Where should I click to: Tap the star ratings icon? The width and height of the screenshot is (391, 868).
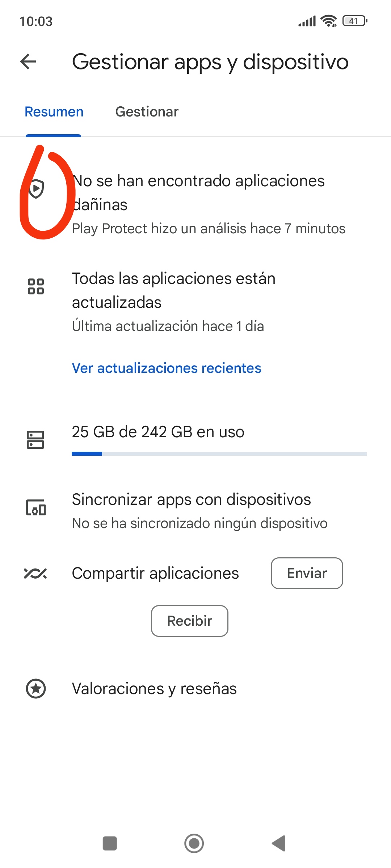tap(36, 689)
